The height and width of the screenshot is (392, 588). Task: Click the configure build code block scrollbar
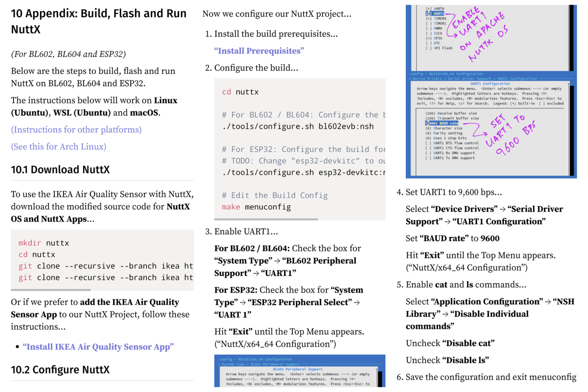click(x=266, y=219)
